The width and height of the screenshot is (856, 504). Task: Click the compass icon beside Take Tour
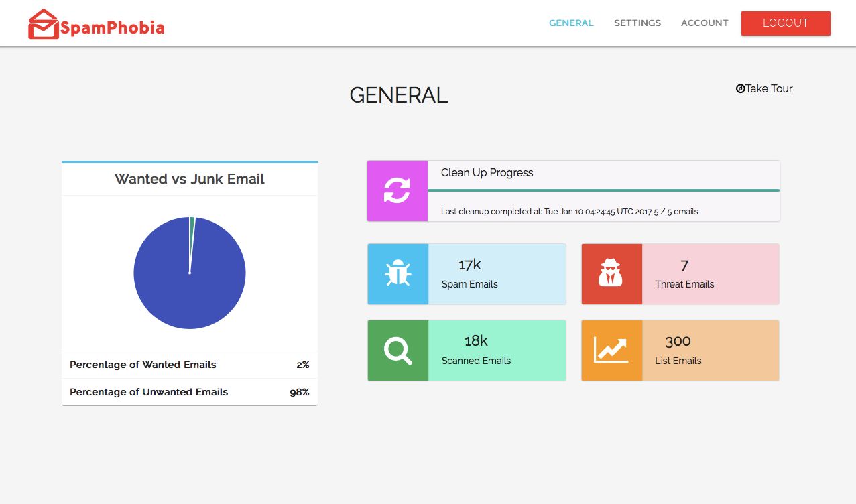(739, 88)
